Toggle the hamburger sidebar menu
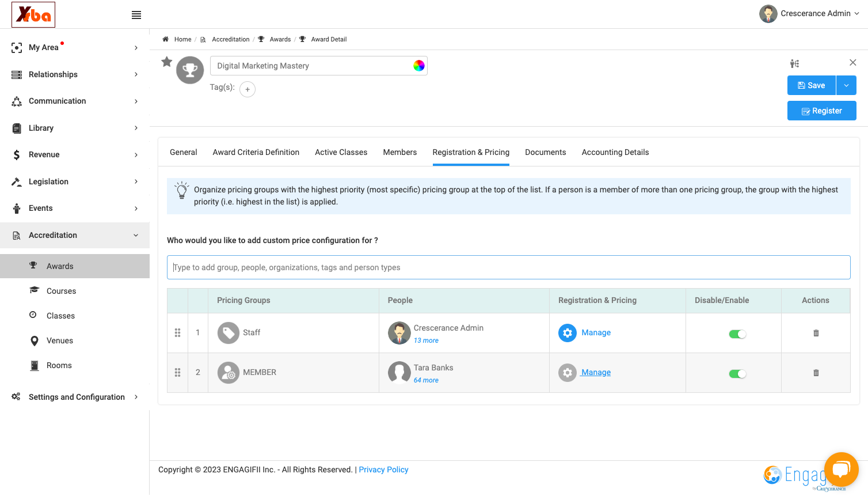Image resolution: width=868 pixels, height=496 pixels. point(136,15)
